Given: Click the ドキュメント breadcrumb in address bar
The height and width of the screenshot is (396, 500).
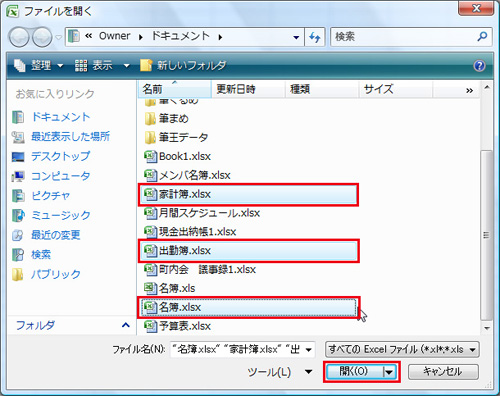Looking at the screenshot, I should [x=180, y=36].
